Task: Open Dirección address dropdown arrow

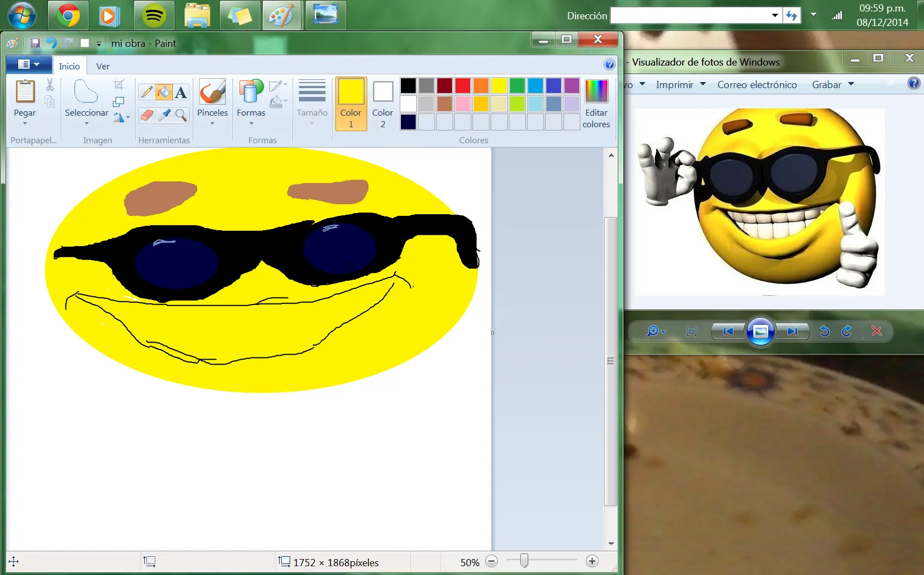Action: [x=775, y=15]
